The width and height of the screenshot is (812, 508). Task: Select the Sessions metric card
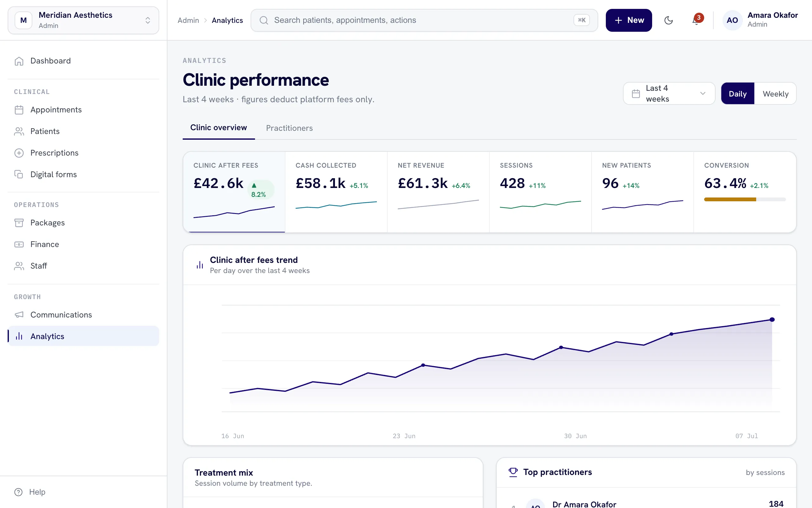click(x=540, y=192)
